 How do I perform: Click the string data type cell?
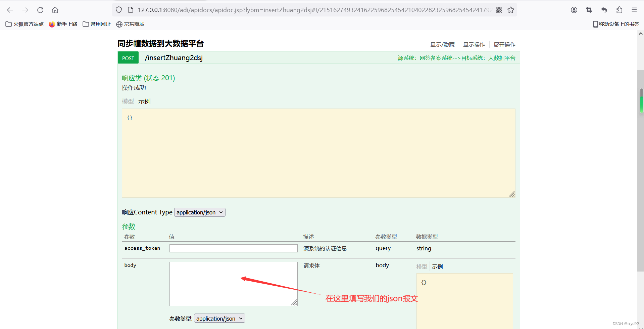coord(424,248)
